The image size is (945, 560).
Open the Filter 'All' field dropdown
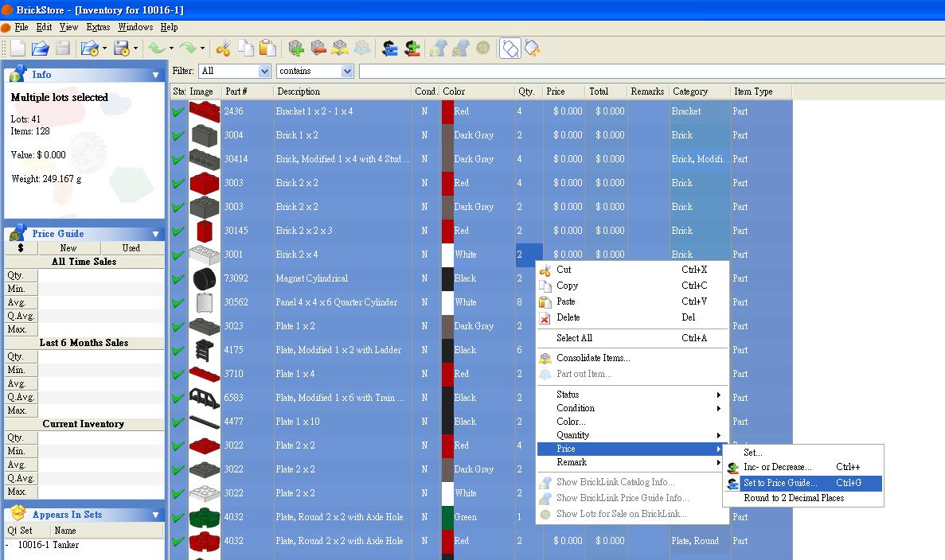pos(264,71)
